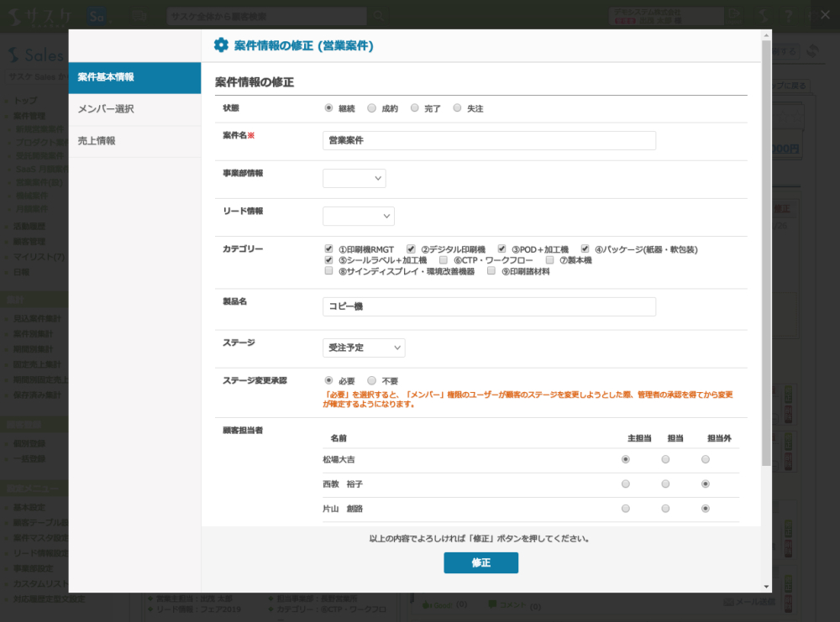Expand the リード情報 dropdown
This screenshot has width=840, height=622.
point(358,217)
